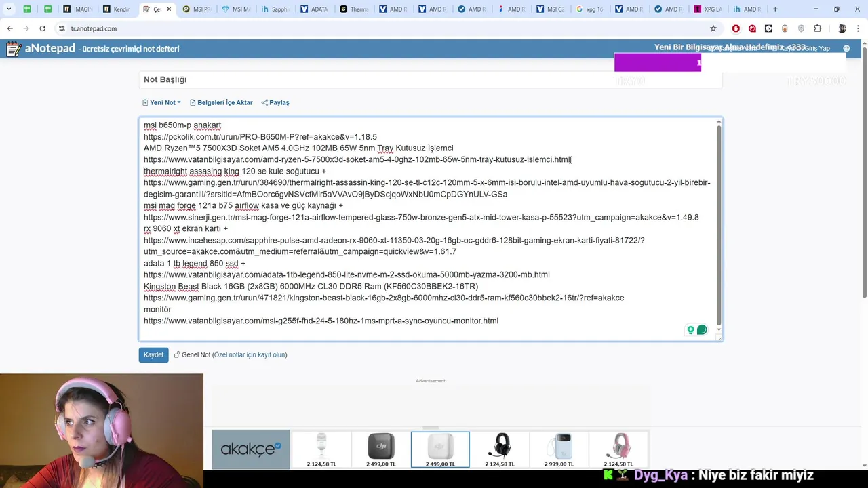
Task: Click the 'monitör' line in the note
Action: pyautogui.click(x=157, y=309)
